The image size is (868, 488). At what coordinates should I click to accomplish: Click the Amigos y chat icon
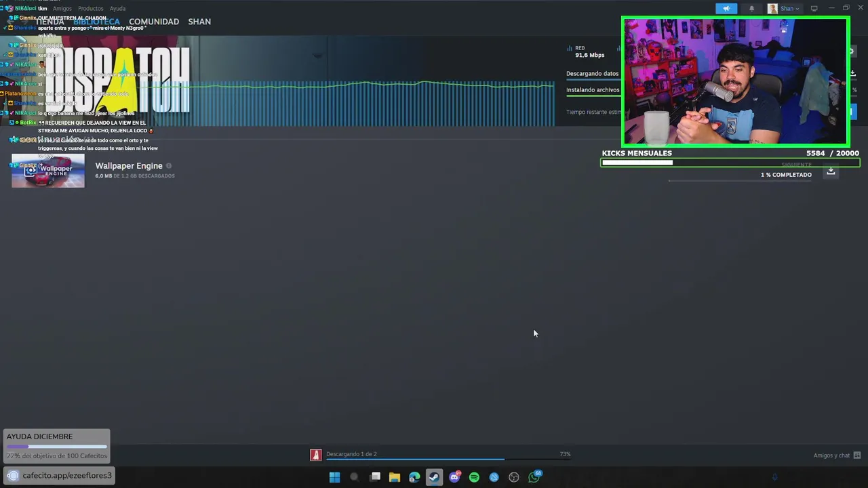tap(857, 455)
